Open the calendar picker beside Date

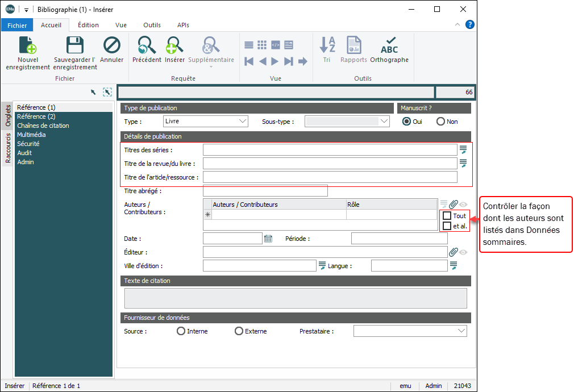tap(268, 239)
